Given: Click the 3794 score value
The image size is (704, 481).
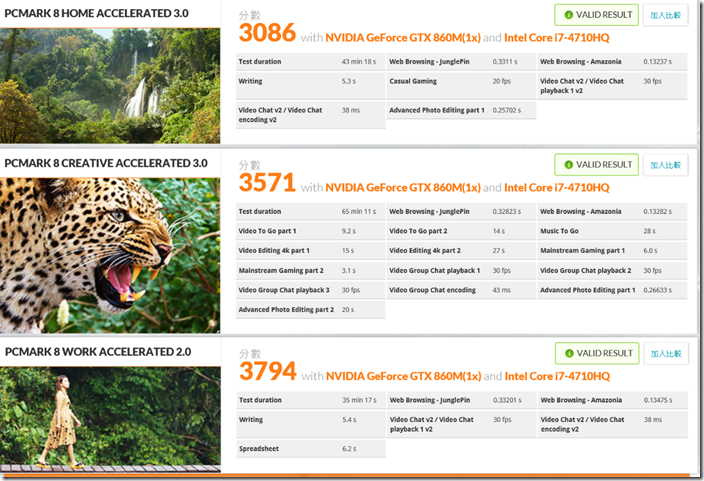Looking at the screenshot, I should (x=268, y=371).
